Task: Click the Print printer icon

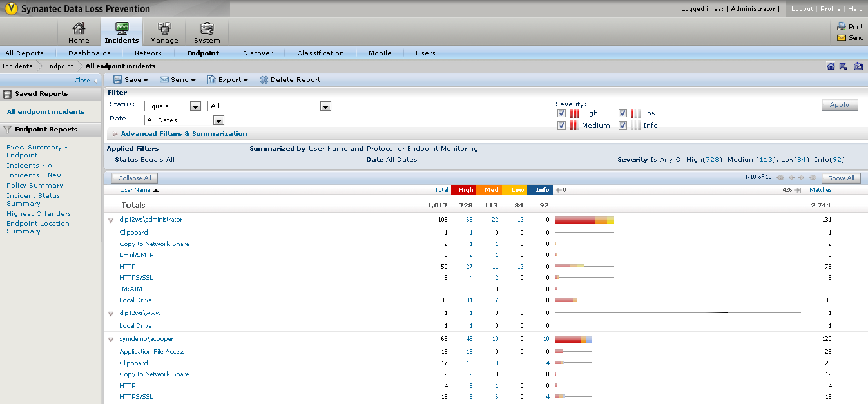Action: [x=841, y=26]
